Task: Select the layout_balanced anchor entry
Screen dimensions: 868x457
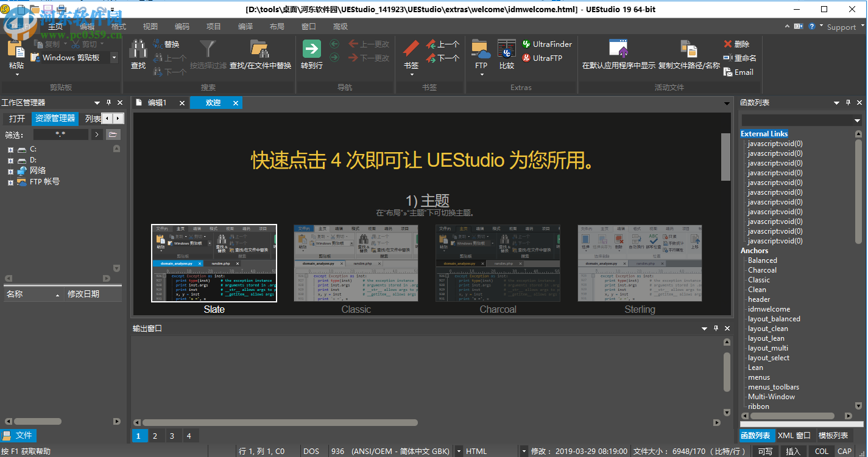Action: coord(774,319)
